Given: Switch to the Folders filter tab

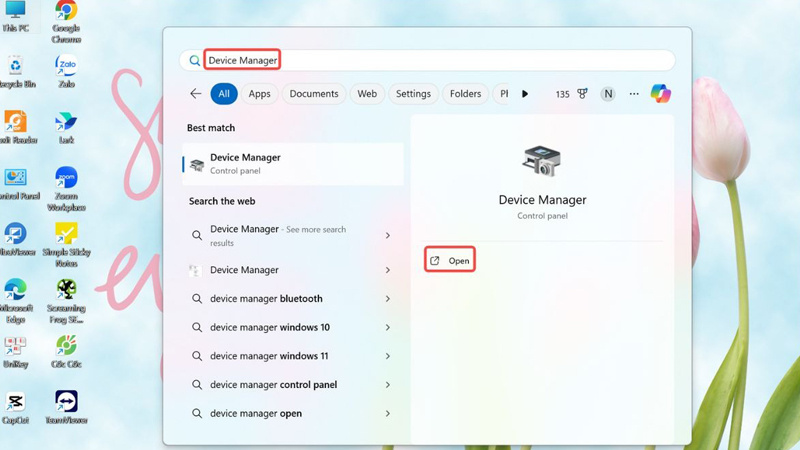Looking at the screenshot, I should point(465,94).
